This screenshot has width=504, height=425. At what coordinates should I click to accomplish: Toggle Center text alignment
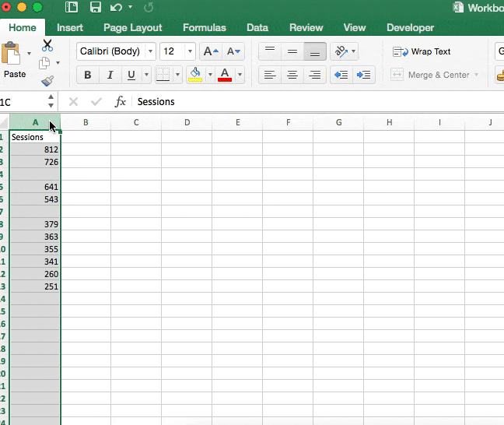tap(292, 75)
